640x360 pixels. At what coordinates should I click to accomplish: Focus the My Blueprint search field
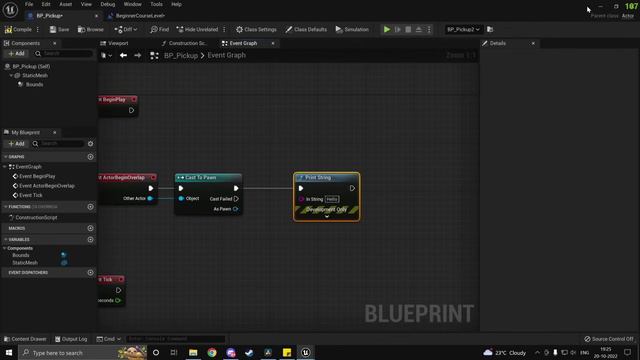coord(58,144)
